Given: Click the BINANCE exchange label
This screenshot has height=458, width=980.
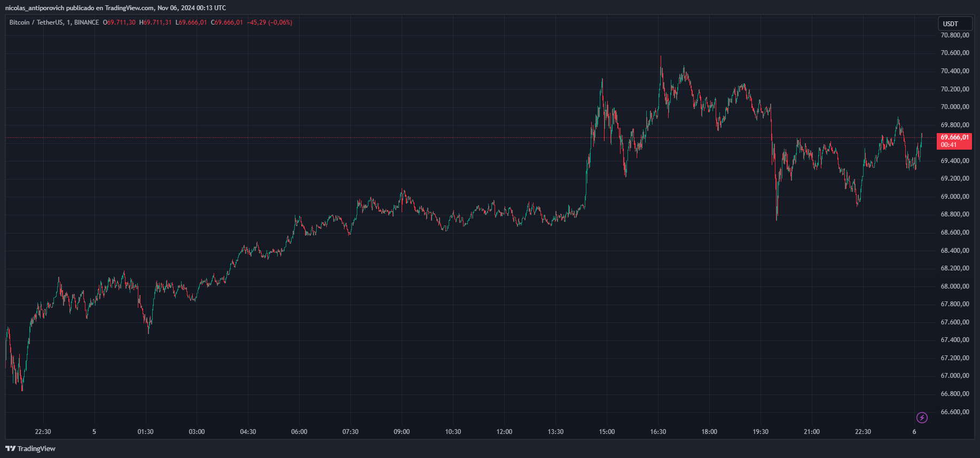Looking at the screenshot, I should coord(87,22).
